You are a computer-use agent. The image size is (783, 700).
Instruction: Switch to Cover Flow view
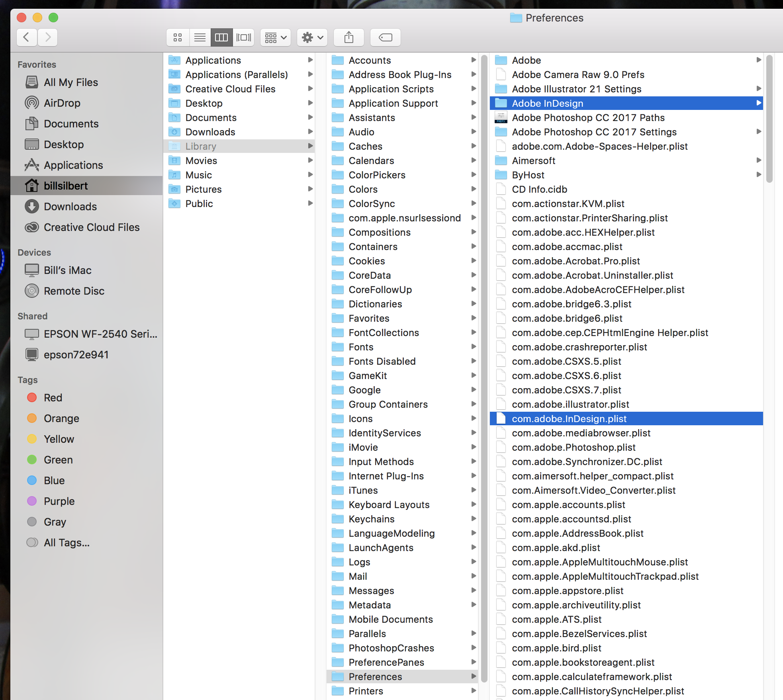pyautogui.click(x=243, y=37)
